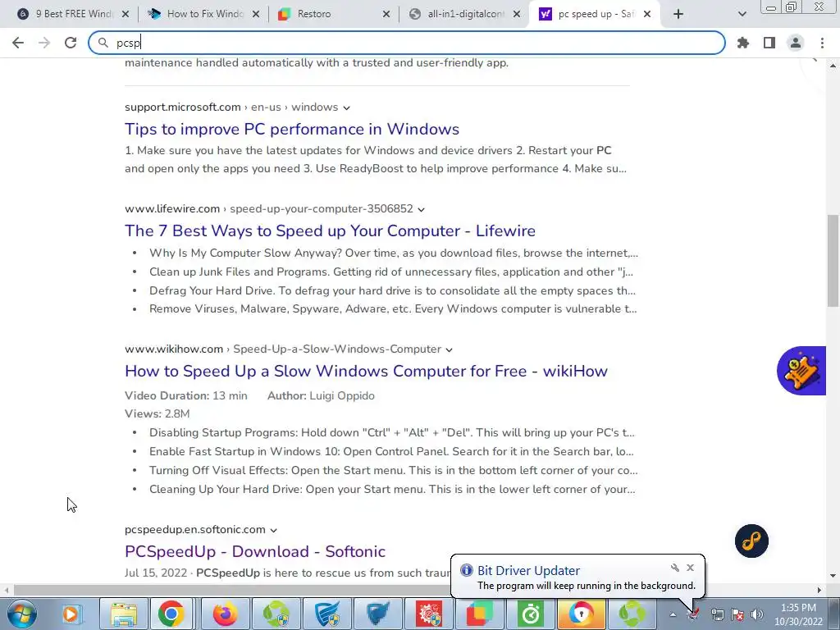
Task: Close the all-in1-digitalcont tab
Action: point(517,14)
